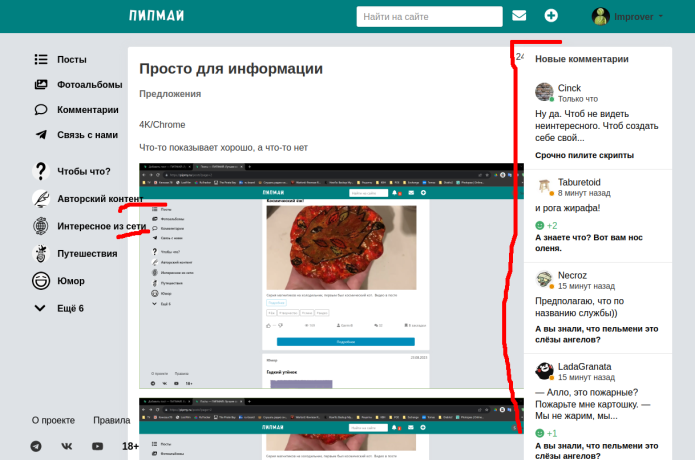Add a new post with the plus icon
The height and width of the screenshot is (460, 695).
pyautogui.click(x=551, y=16)
